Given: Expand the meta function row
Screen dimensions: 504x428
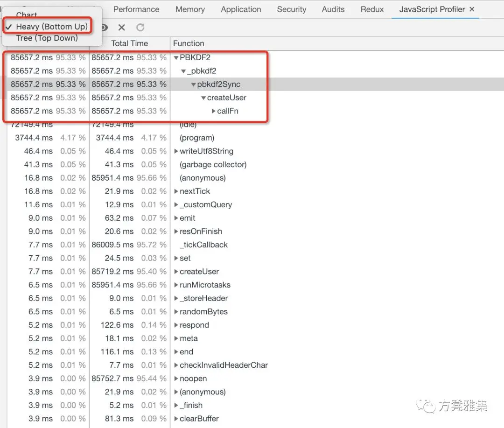Looking at the screenshot, I should tap(176, 338).
